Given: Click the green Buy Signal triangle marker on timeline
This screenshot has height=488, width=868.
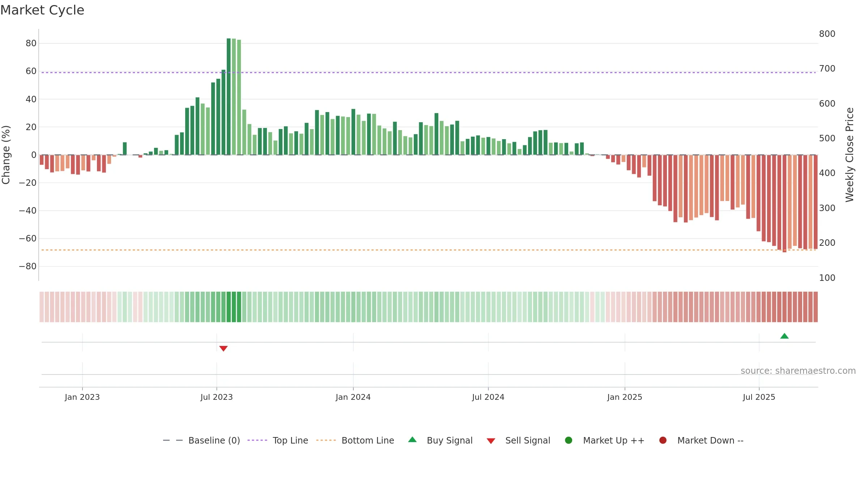Looking at the screenshot, I should coord(784,336).
